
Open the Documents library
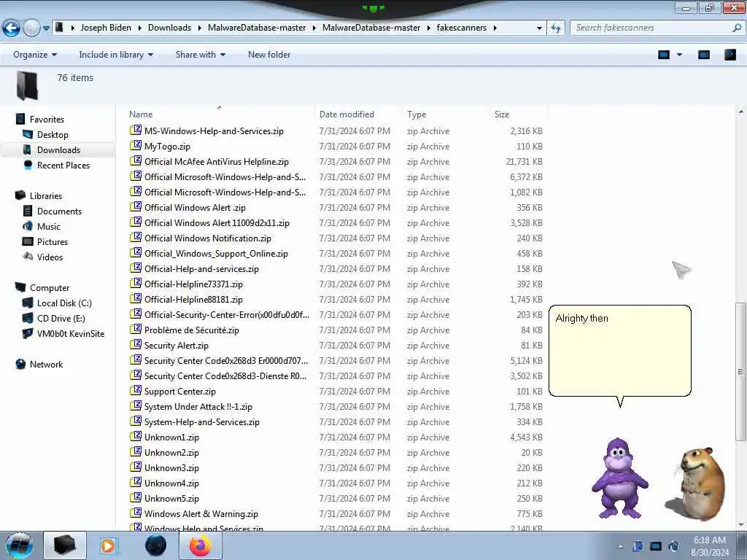[59, 211]
